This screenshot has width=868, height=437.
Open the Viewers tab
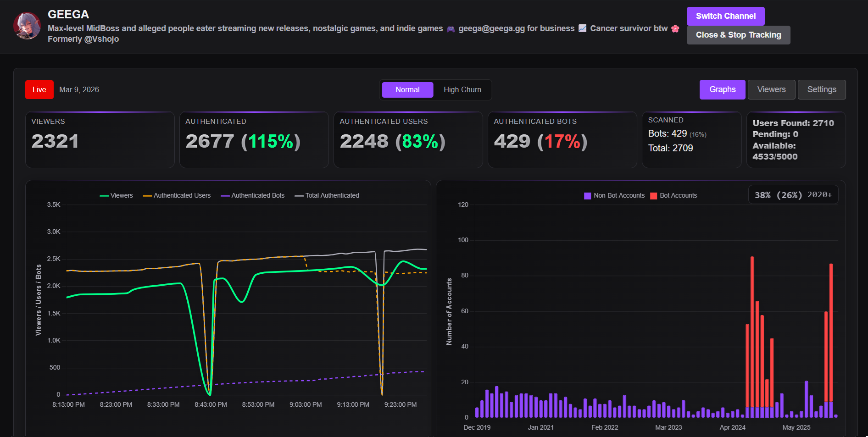click(x=772, y=89)
